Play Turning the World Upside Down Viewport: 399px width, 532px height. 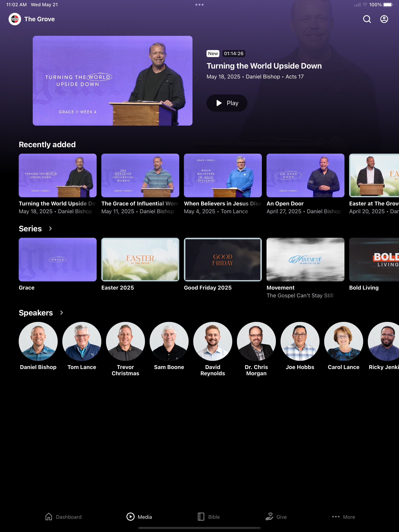pos(227,103)
